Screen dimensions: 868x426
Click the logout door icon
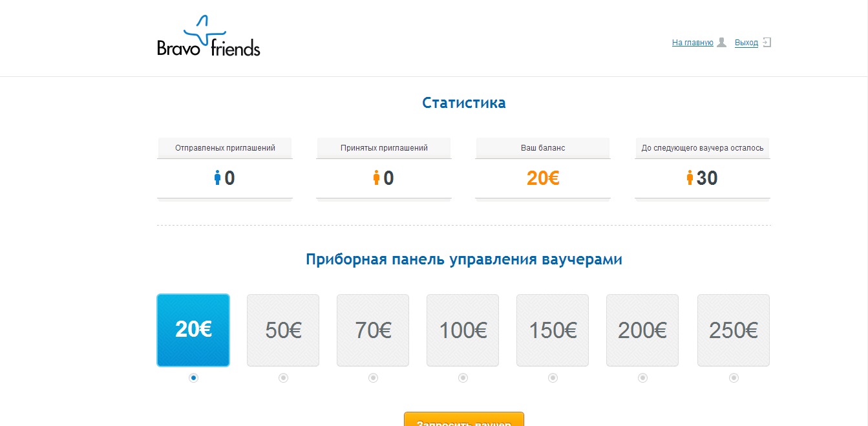click(x=767, y=43)
